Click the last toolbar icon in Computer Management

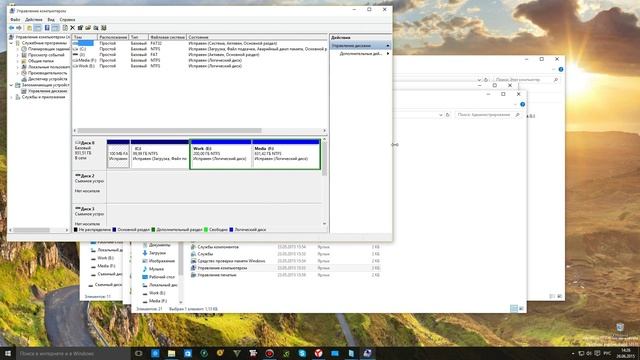click(104, 28)
